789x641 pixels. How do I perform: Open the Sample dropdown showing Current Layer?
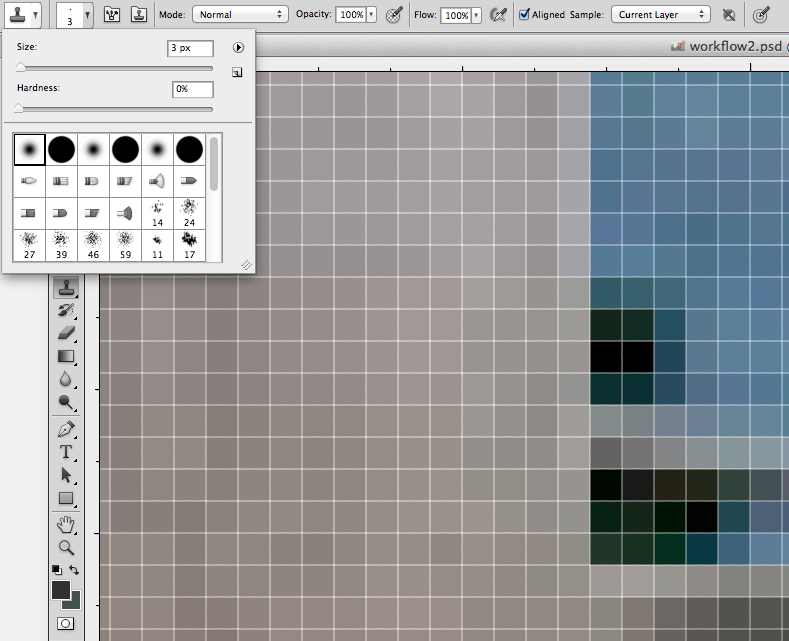click(x=661, y=15)
